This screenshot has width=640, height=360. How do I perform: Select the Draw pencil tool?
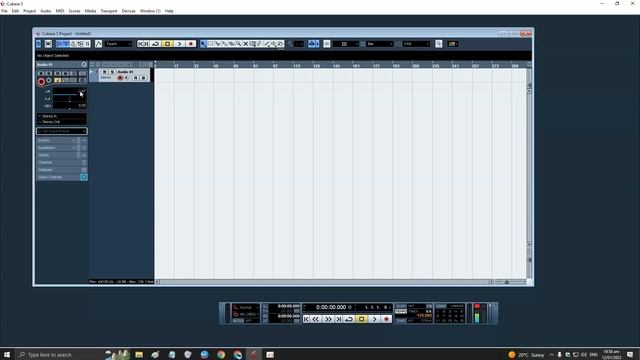[x=259, y=44]
